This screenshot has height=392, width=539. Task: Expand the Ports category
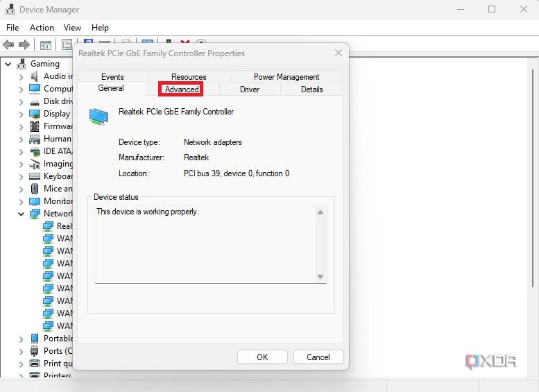22,352
